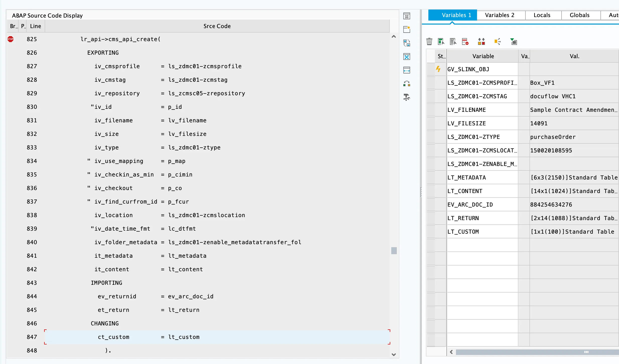Click the LT_CUSTOM table value cell
Viewport: 619px width, 364px height.
pyautogui.click(x=574, y=232)
